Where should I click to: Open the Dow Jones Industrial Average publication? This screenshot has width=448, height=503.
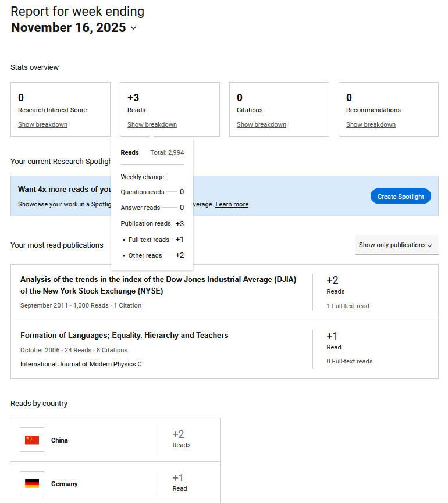click(x=158, y=285)
